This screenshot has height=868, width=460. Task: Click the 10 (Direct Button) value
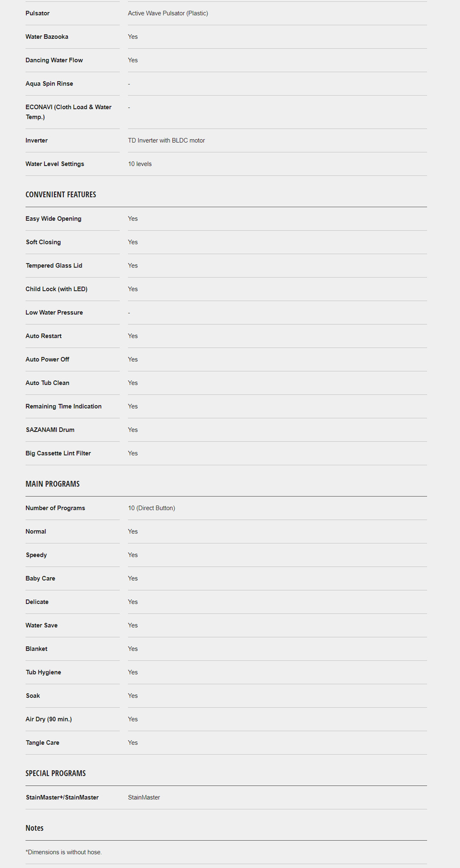point(151,508)
